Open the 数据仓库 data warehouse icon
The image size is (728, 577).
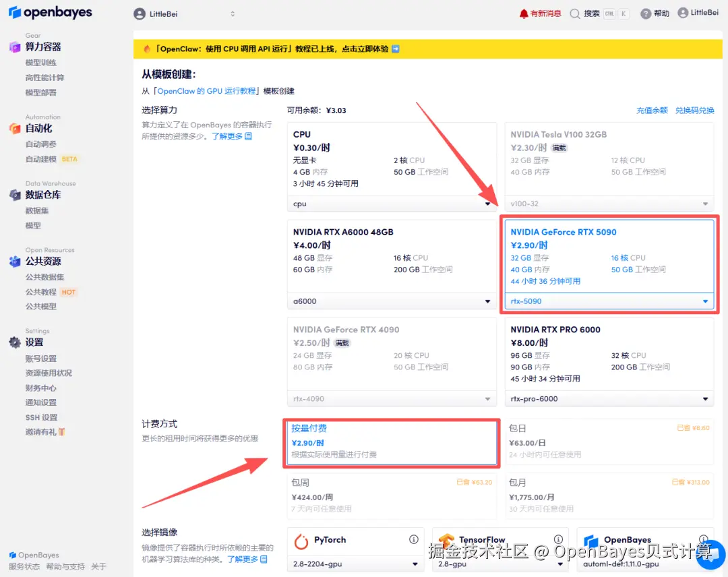[x=14, y=195]
